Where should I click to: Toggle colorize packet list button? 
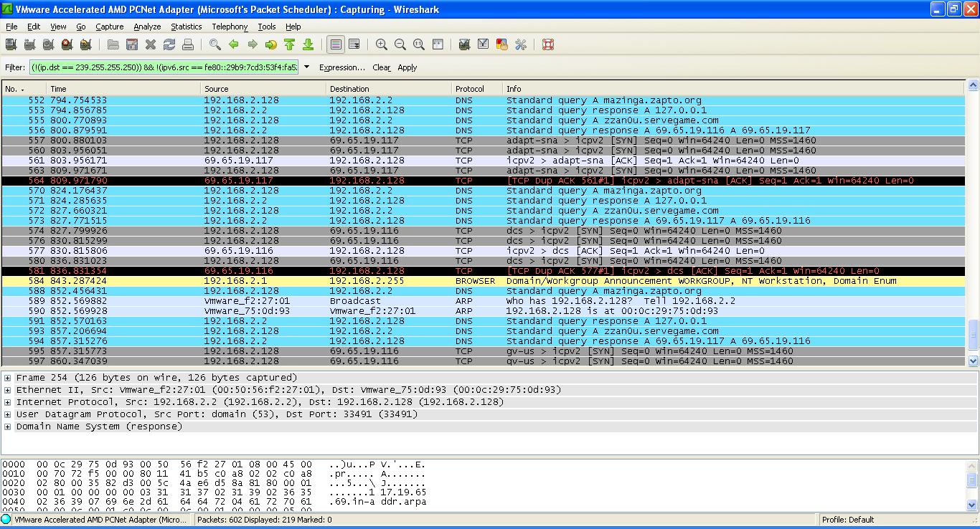336,44
